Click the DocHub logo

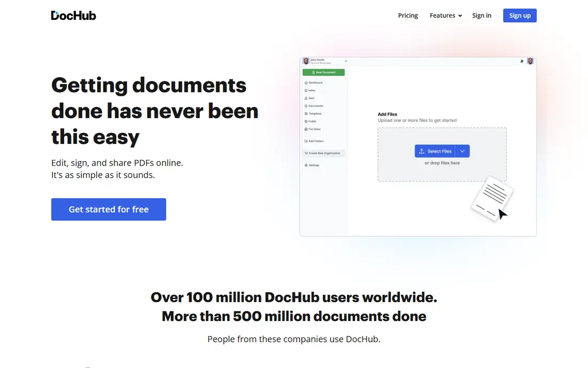[x=74, y=16]
